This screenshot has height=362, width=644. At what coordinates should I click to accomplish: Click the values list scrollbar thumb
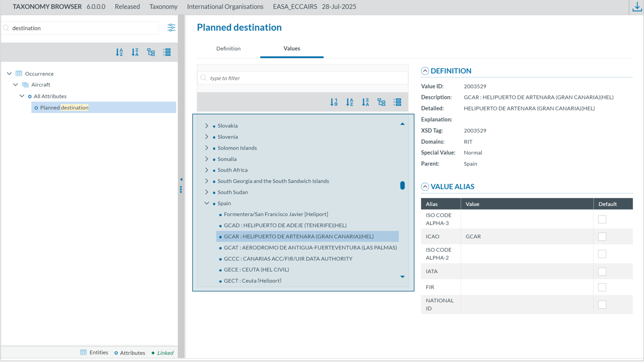coord(402,185)
